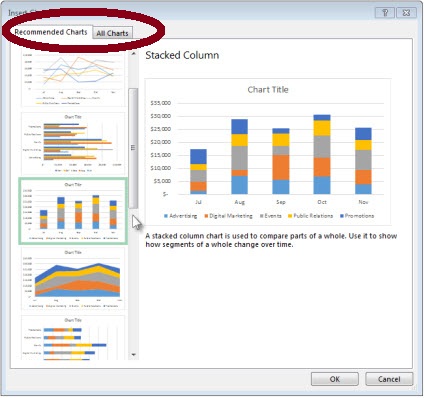
Task: Click the chart list scrollbar thumb
Action: click(133, 148)
